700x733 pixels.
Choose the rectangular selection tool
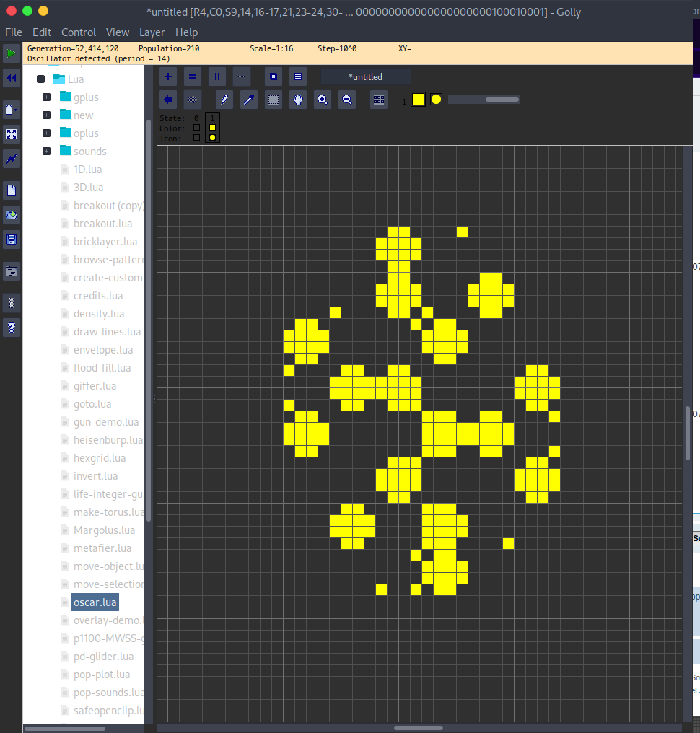[274, 100]
